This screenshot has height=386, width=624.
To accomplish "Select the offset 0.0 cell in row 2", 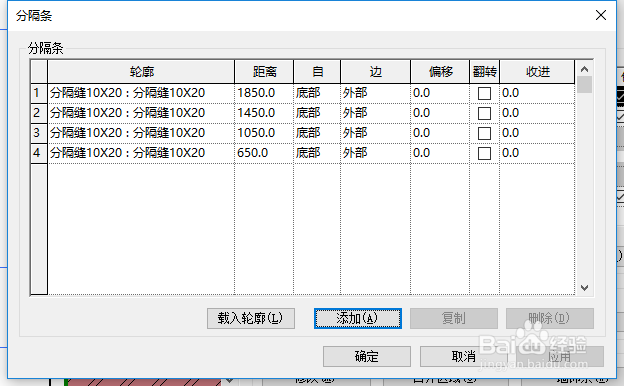I will point(440,113).
